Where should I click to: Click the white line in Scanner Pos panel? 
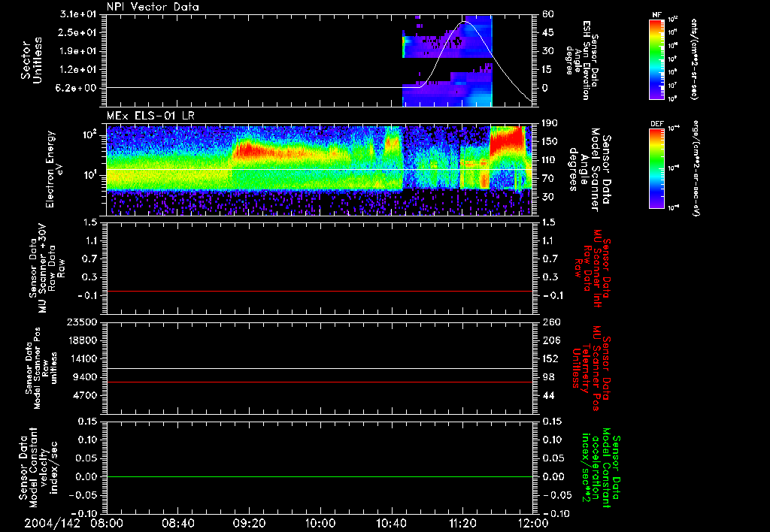pyautogui.click(x=320, y=368)
